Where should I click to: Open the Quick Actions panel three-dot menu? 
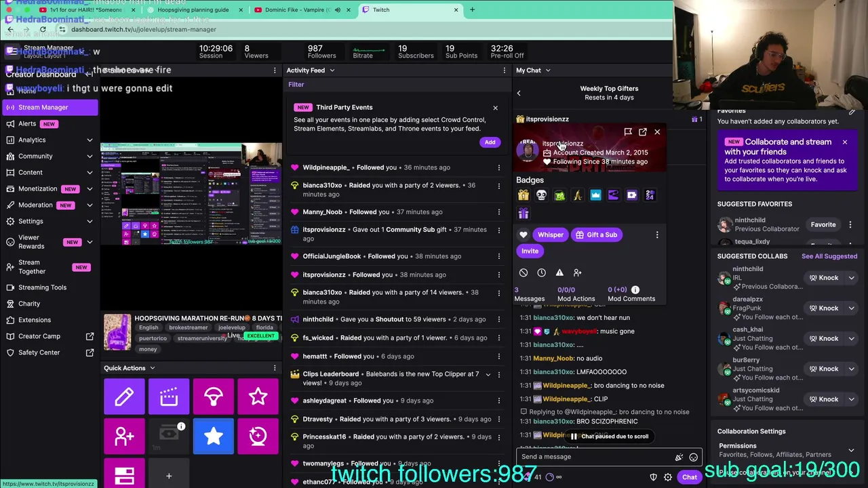tap(275, 368)
